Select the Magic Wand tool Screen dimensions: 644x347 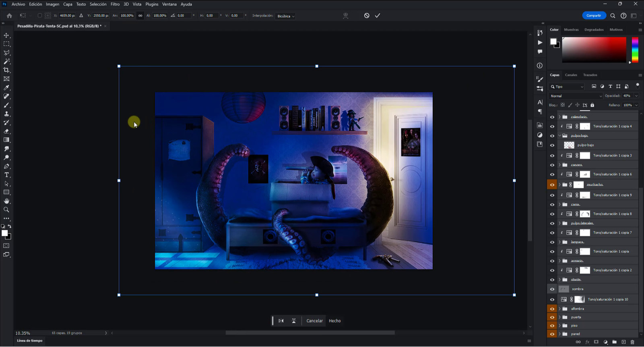[6, 62]
